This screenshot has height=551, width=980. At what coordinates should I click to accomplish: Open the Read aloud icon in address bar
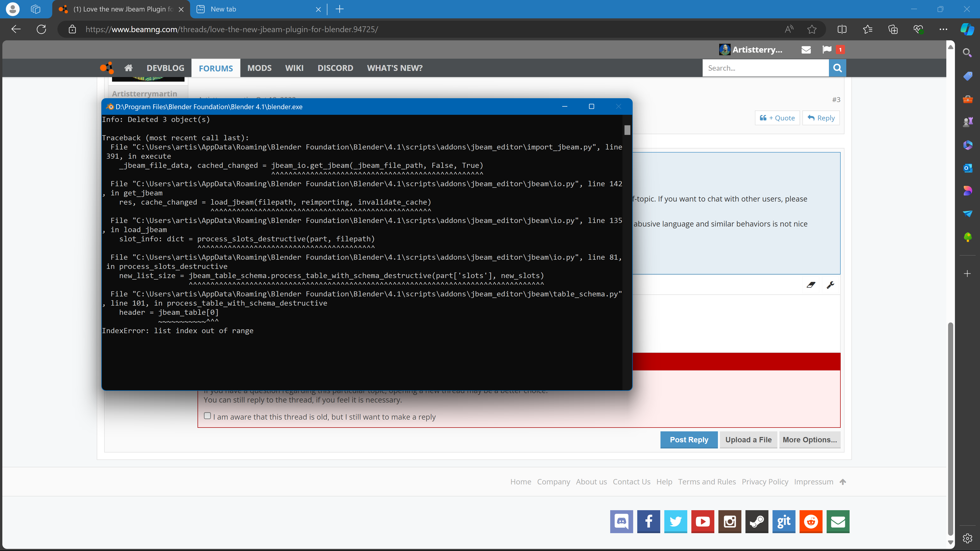pyautogui.click(x=789, y=29)
